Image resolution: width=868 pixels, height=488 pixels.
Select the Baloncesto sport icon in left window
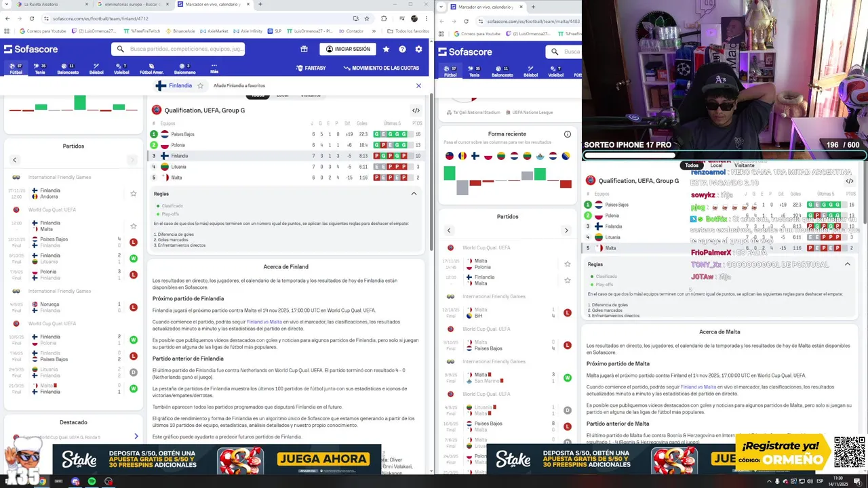[68, 69]
